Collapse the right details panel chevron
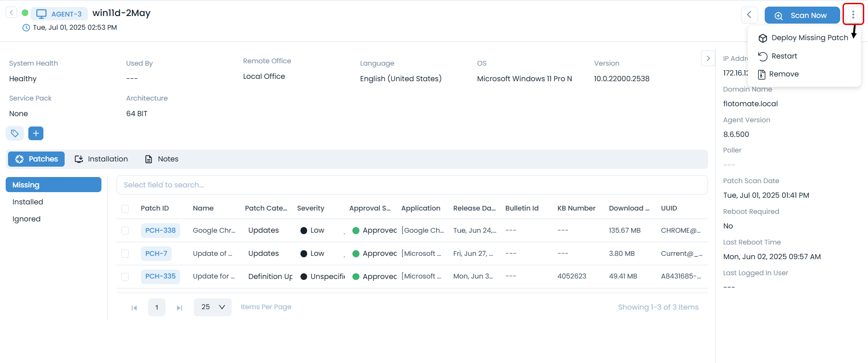The height and width of the screenshot is (363, 868). [708, 59]
